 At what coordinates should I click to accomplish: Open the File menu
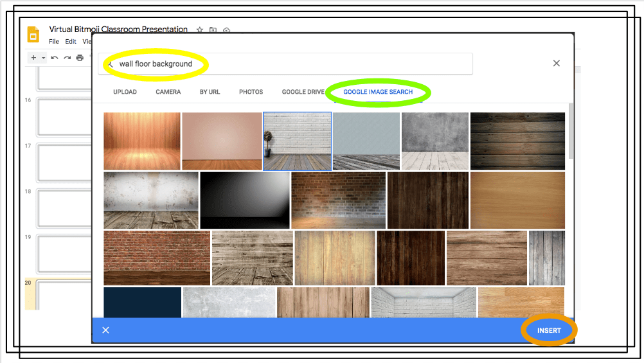pos(54,42)
